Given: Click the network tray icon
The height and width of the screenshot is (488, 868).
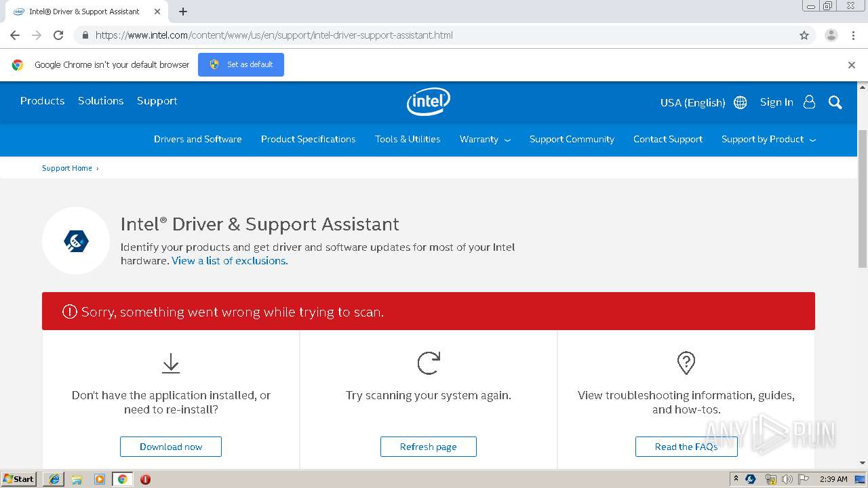Looking at the screenshot, I should point(770,479).
